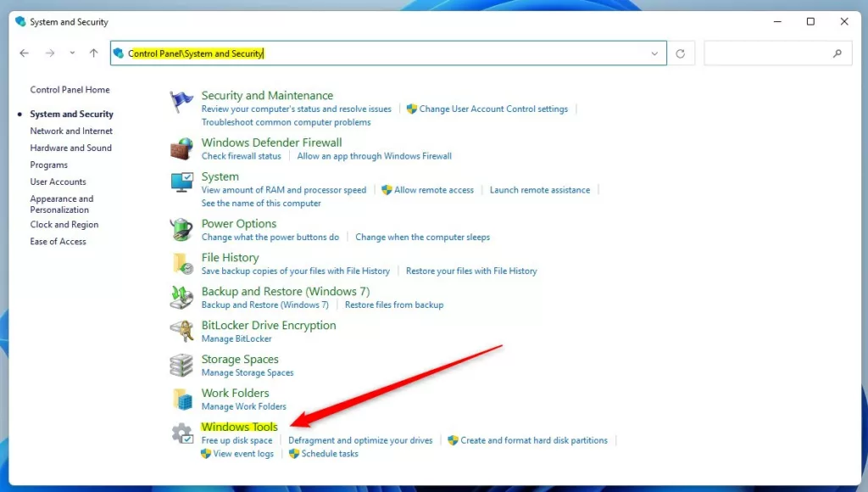Go forward with the forward arrow
868x492 pixels.
[x=50, y=53]
